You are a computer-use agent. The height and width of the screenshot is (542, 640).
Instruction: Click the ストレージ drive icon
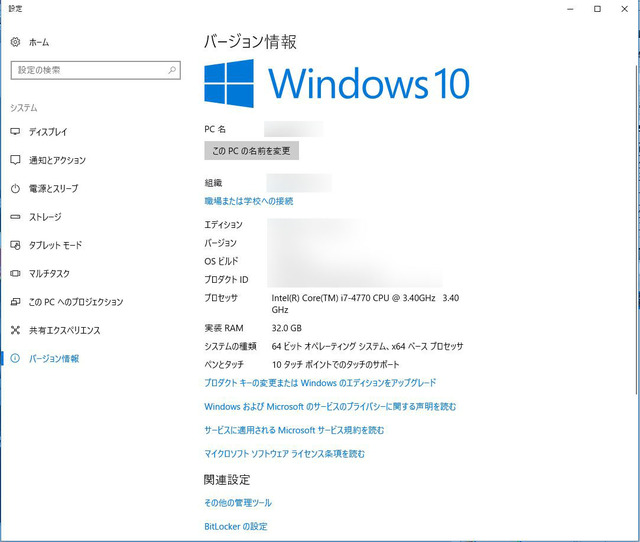point(15,217)
